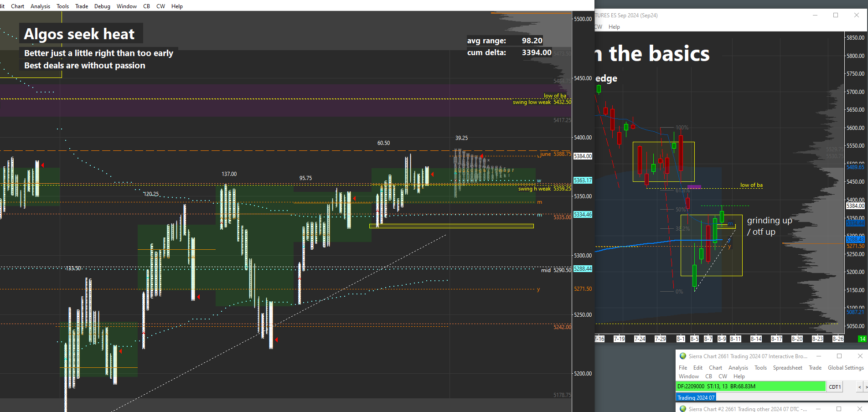Image resolution: width=868 pixels, height=412 pixels.
Task: Open Chart menu in the large left chart window
Action: click(x=18, y=6)
